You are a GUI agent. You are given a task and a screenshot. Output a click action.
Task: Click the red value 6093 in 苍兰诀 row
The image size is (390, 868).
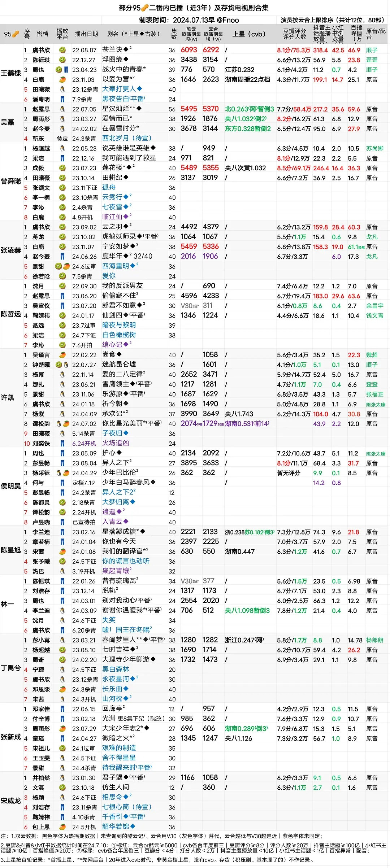pos(189,50)
